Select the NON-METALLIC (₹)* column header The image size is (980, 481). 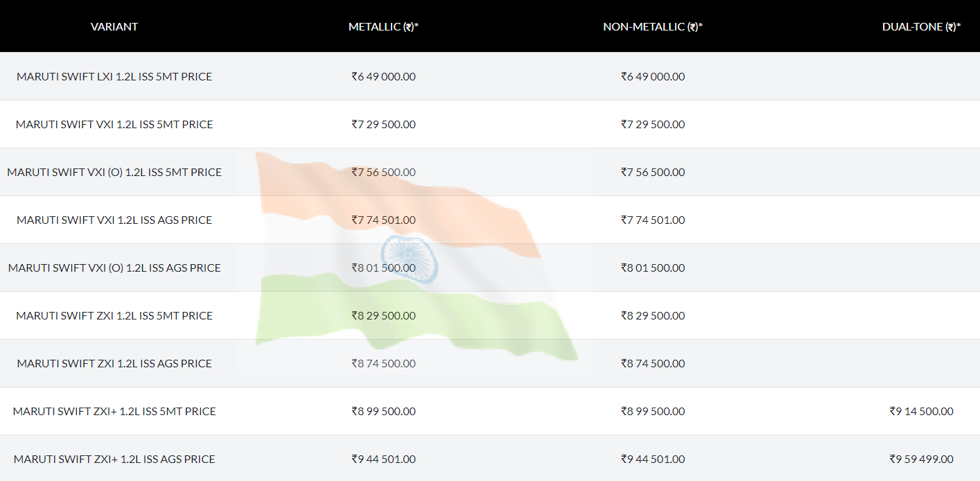(x=653, y=26)
